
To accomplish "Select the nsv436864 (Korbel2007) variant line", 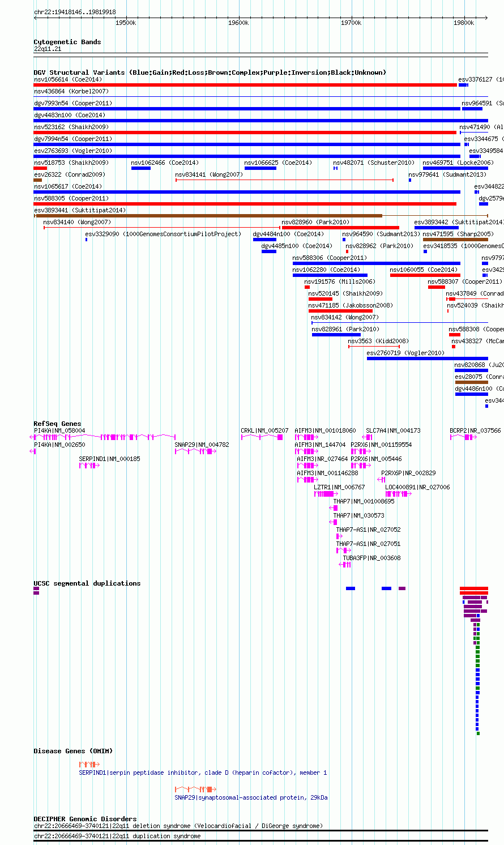I will click(261, 97).
